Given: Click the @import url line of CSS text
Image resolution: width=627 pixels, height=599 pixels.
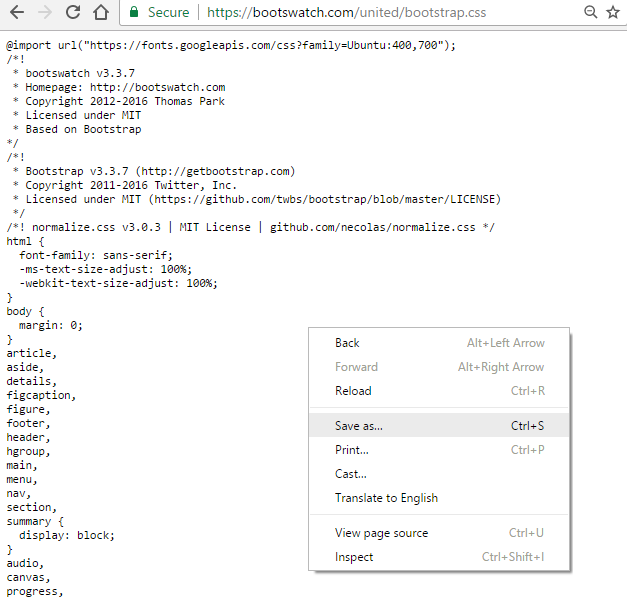Looking at the screenshot, I should click(x=231, y=45).
